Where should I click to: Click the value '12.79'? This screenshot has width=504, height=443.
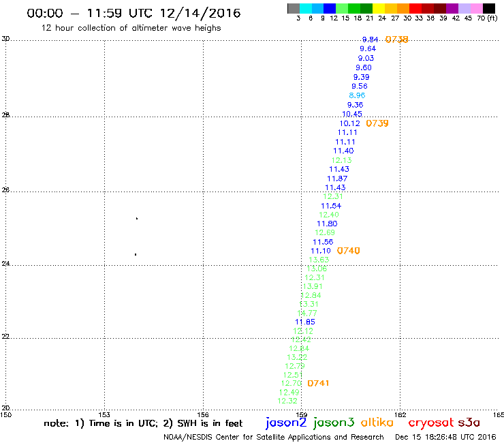295,366
